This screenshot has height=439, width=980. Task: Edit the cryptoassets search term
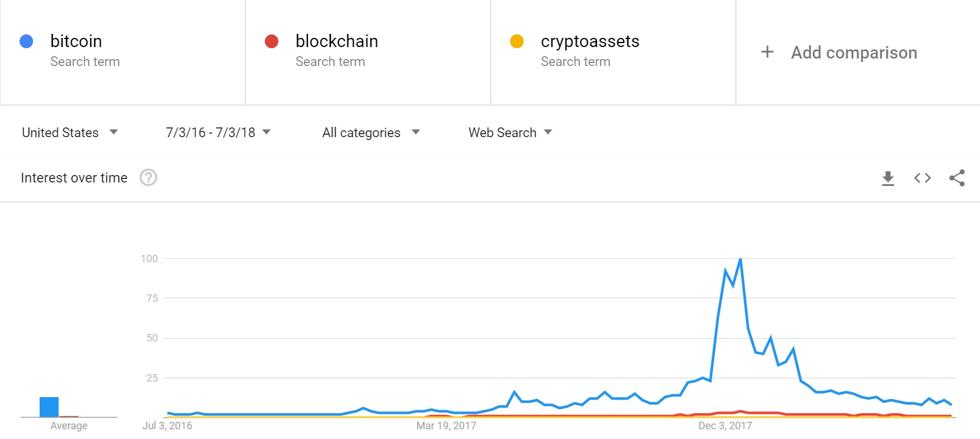pyautogui.click(x=590, y=41)
